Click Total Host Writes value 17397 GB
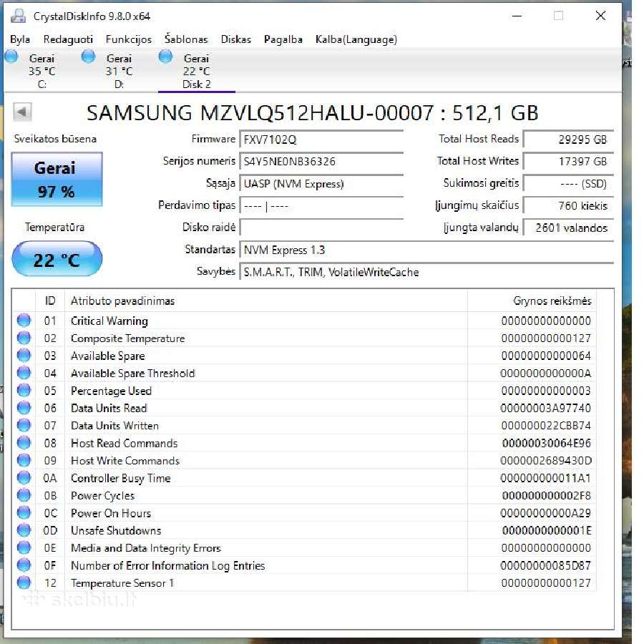The height and width of the screenshot is (644, 644). [x=568, y=162]
